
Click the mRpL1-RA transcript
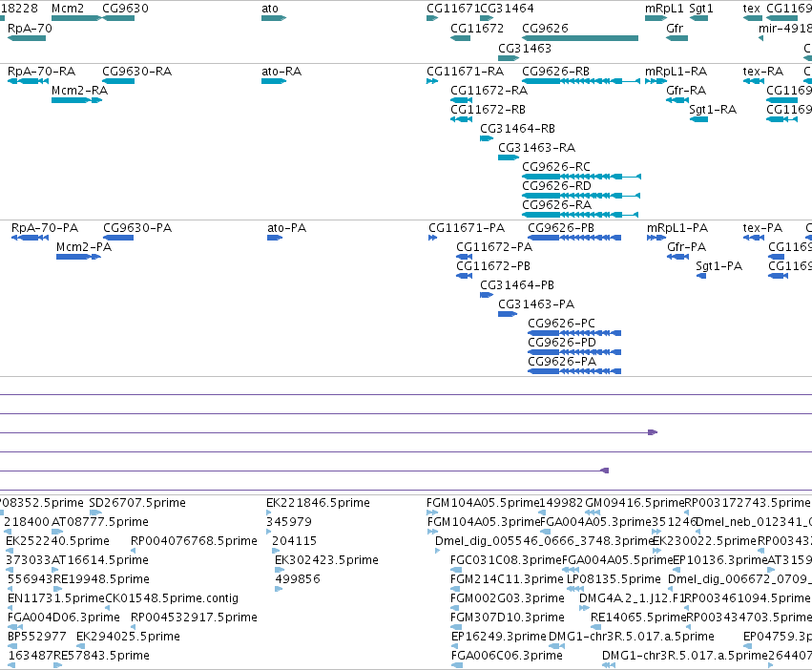click(656, 81)
